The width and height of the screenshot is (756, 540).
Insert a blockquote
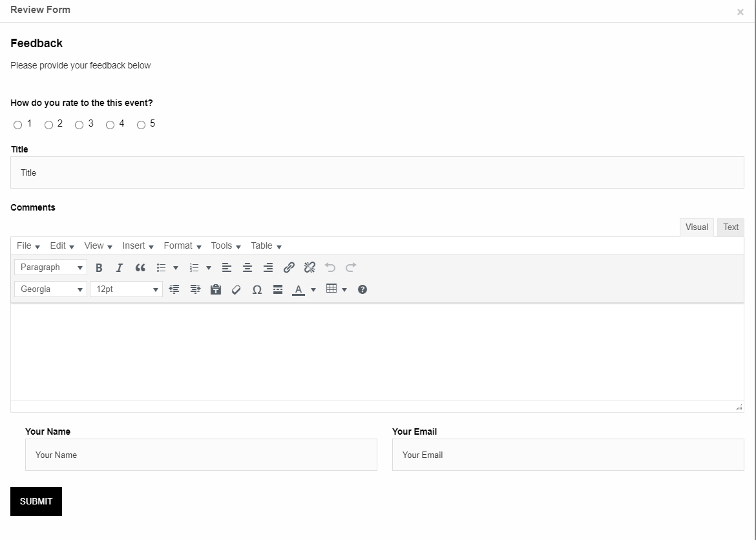point(140,267)
